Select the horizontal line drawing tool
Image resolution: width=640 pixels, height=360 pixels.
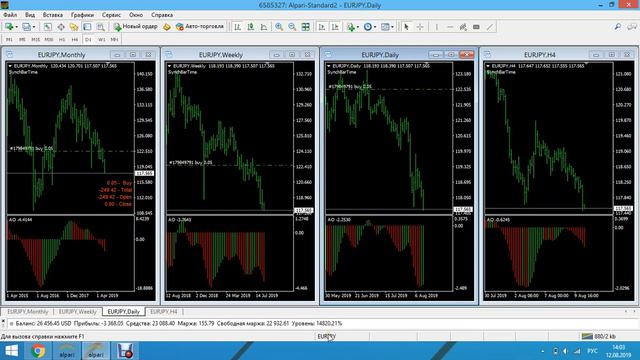point(450,27)
